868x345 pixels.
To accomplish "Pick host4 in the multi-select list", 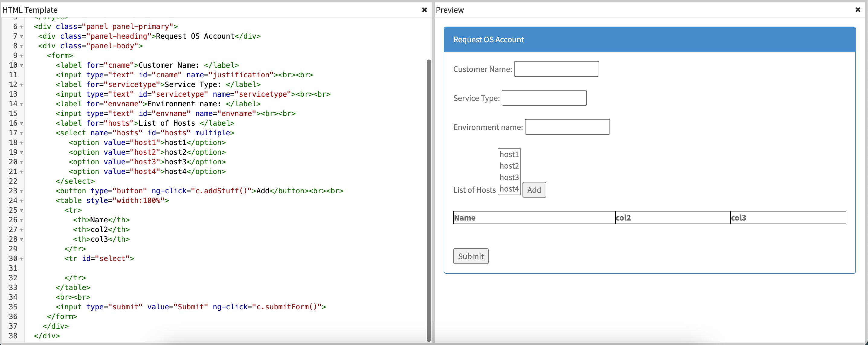I will (509, 189).
